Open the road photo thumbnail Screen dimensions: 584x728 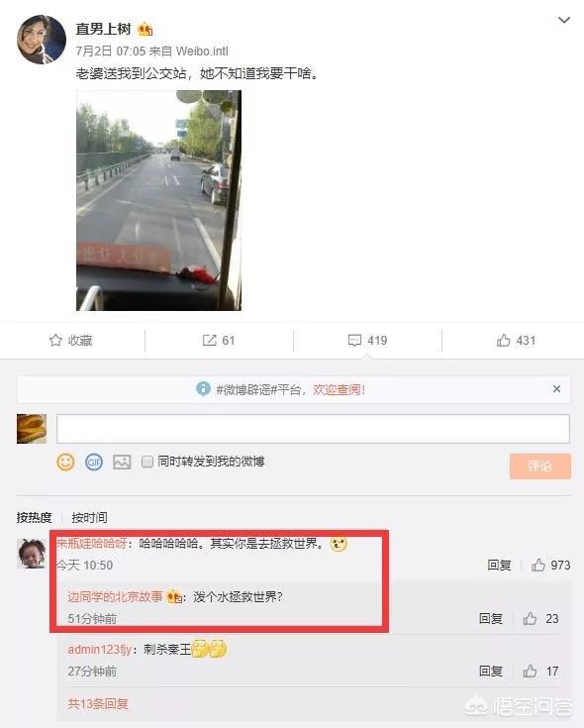158,200
